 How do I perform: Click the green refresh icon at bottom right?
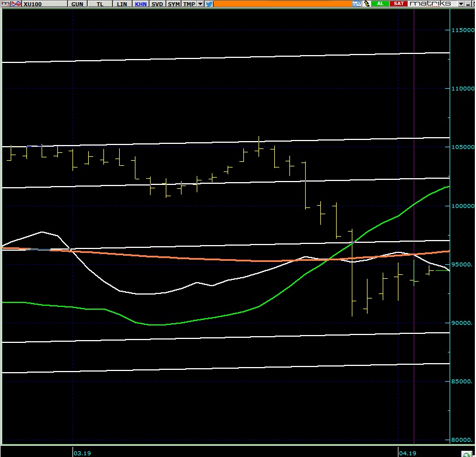click(x=467, y=454)
